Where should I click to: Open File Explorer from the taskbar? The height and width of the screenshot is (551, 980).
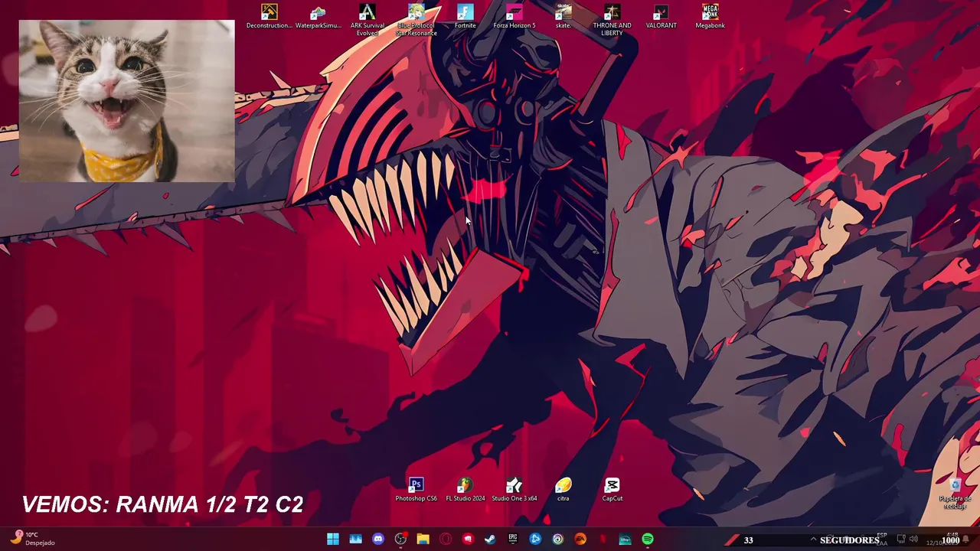[x=423, y=539]
